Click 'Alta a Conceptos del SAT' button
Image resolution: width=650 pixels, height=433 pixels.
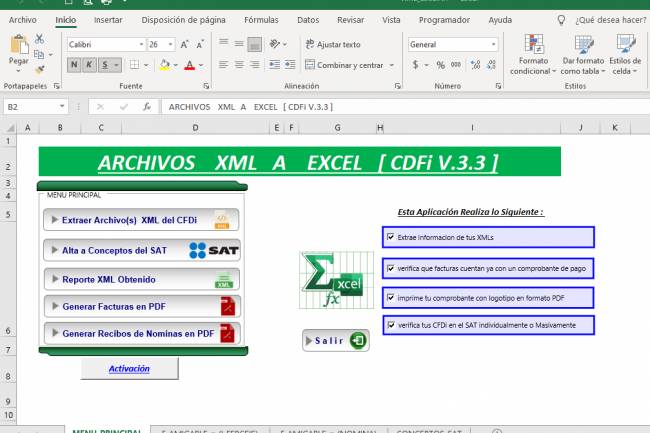pyautogui.click(x=142, y=250)
